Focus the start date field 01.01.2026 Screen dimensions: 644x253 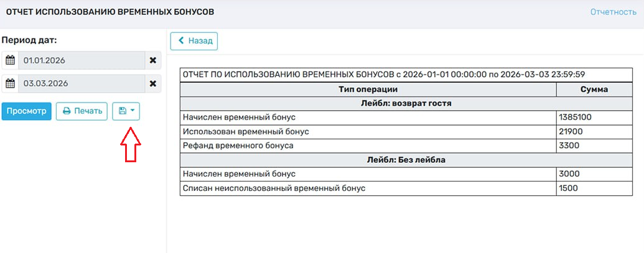click(81, 60)
